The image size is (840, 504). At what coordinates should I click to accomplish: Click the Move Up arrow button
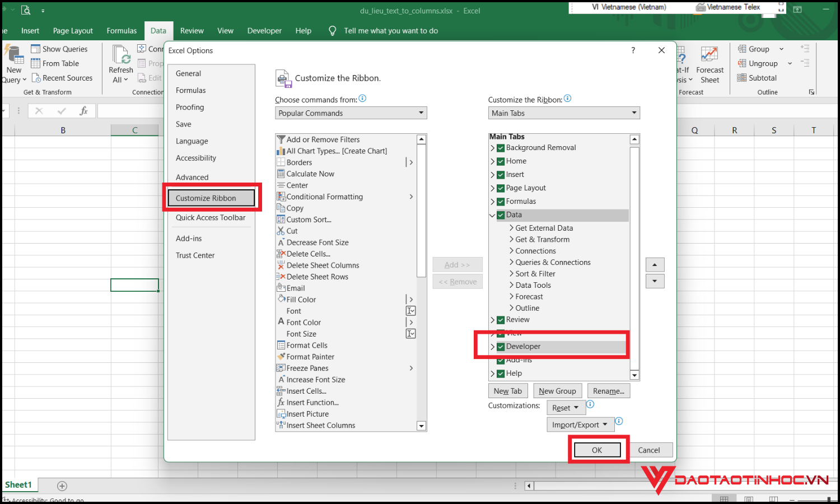coord(655,265)
